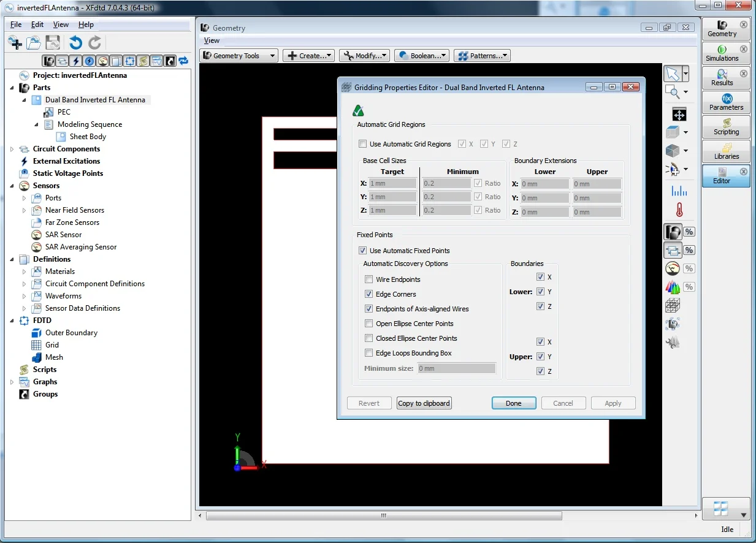Click the view orientation cube icon

(x=673, y=132)
